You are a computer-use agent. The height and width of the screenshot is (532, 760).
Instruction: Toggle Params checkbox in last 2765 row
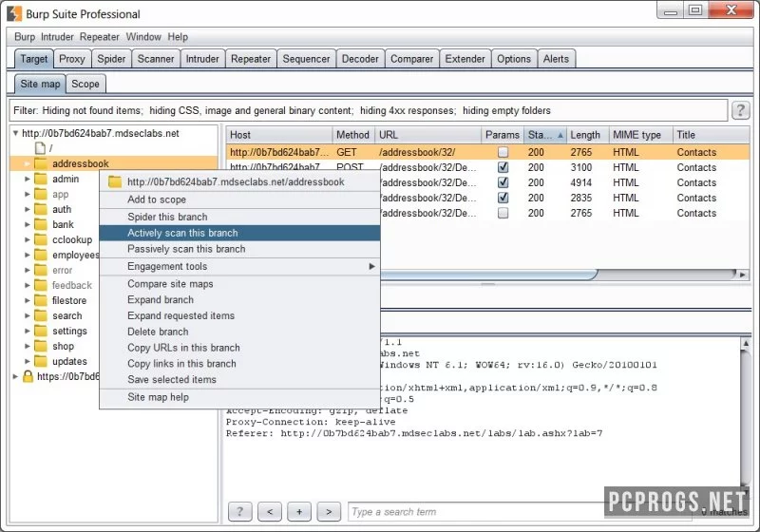[x=503, y=213]
